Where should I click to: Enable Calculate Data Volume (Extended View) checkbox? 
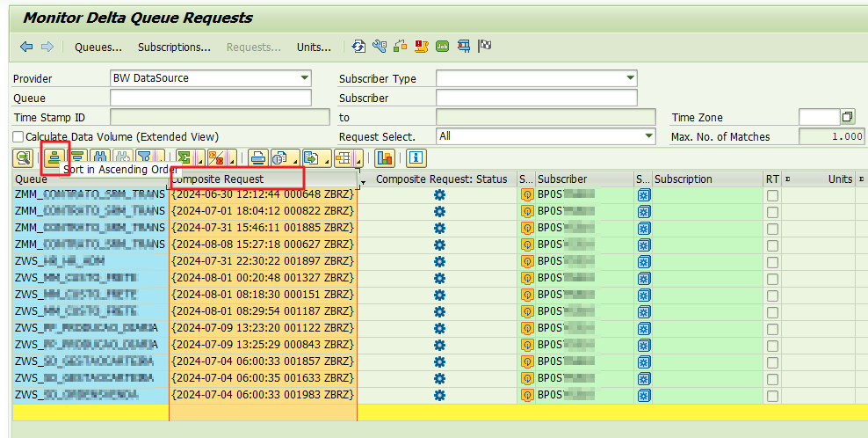(18, 137)
